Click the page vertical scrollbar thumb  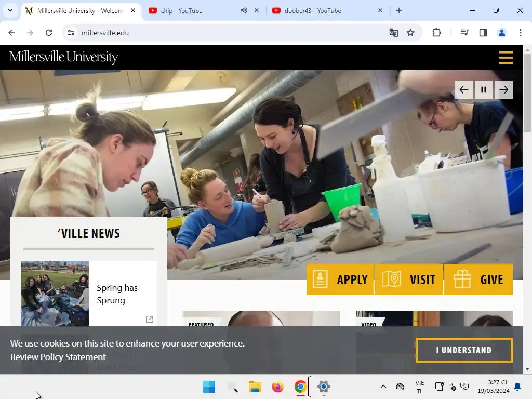(x=527, y=93)
